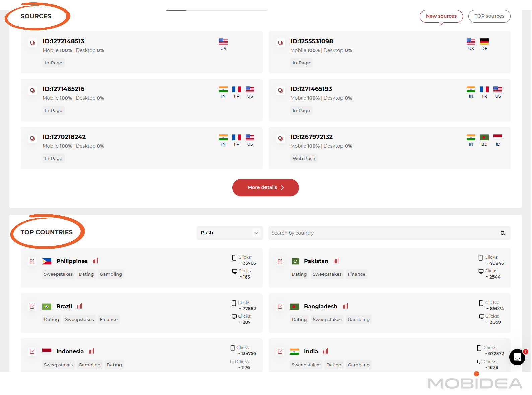Viewport: 532px width, 395px height.
Task: Switch to New sources tab
Action: (x=441, y=16)
